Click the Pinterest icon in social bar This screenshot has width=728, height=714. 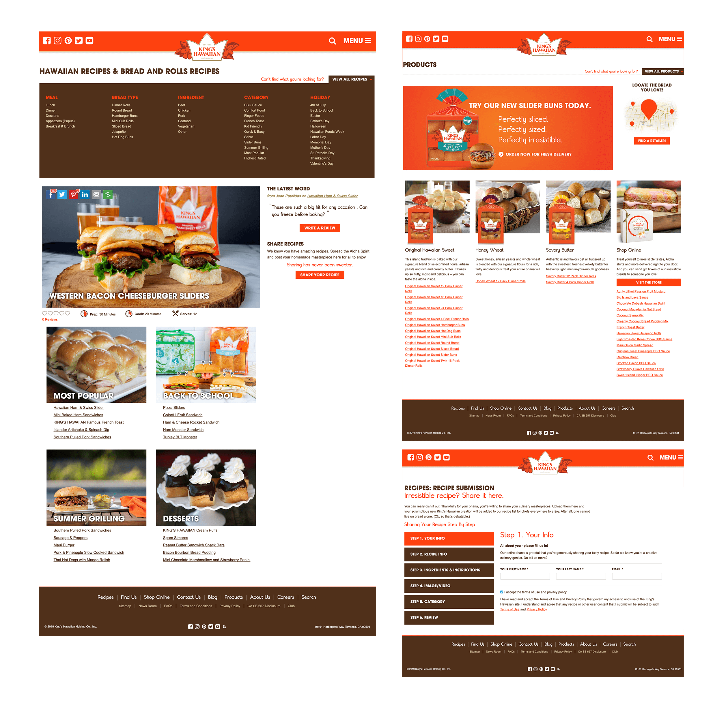pos(71,41)
